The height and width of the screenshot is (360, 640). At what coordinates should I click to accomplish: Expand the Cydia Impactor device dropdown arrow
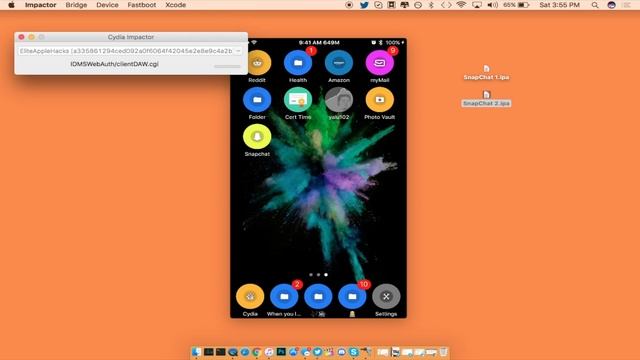click(x=238, y=51)
